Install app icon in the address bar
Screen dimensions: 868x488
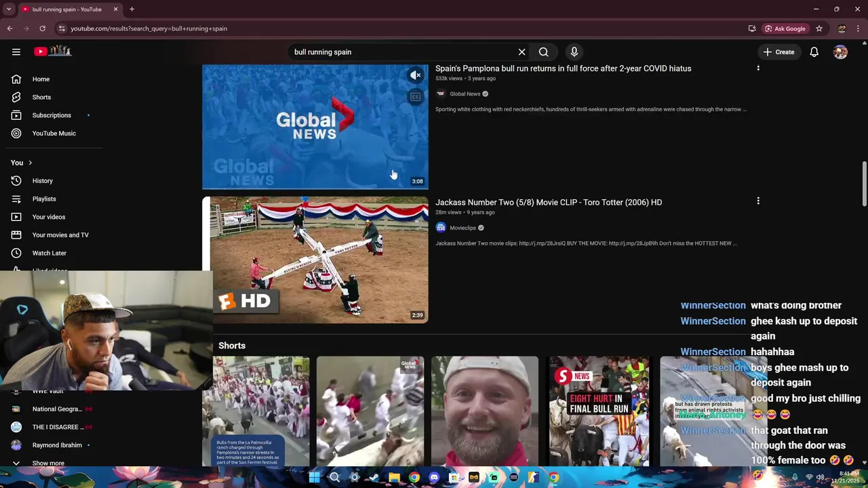752,28
